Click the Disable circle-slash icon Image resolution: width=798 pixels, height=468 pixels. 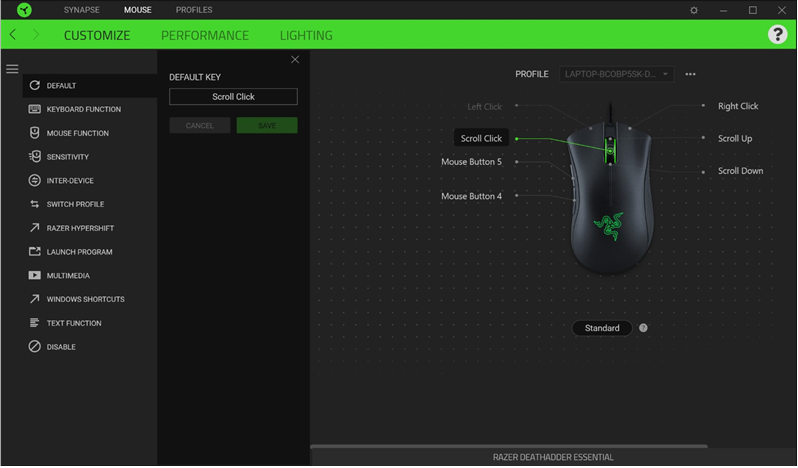(x=35, y=346)
